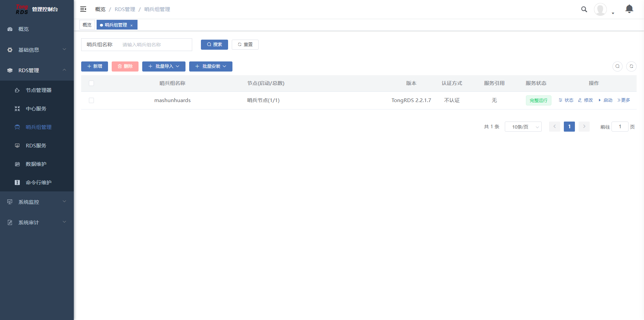Screen dimensions: 644x320
Task: Click the 哨兵组管理 sidebar icon
Action: 17,127
